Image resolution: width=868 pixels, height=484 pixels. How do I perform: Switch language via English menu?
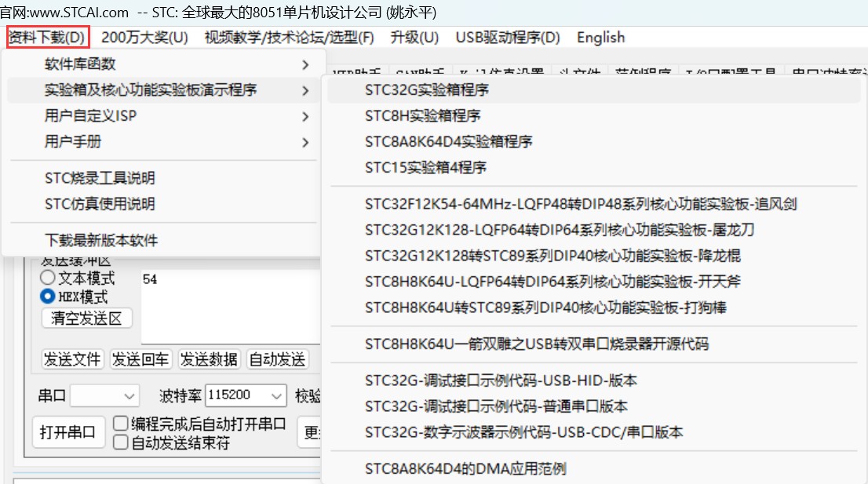point(600,37)
